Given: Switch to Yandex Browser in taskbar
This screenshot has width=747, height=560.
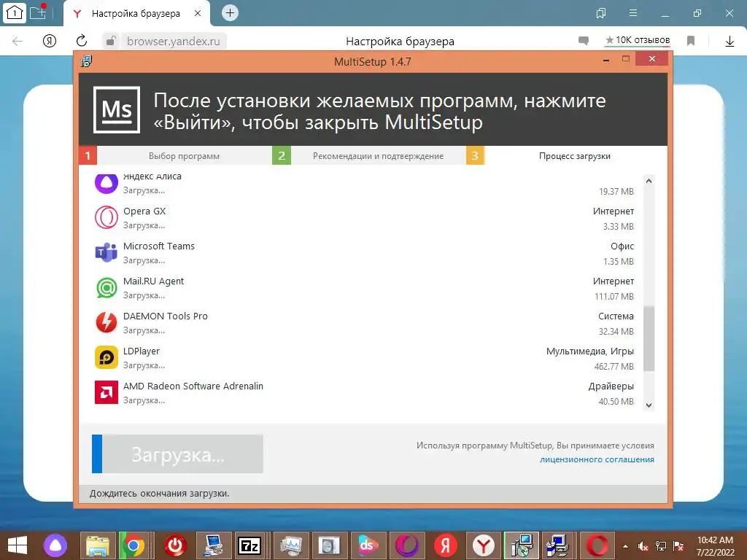Looking at the screenshot, I should pyautogui.click(x=484, y=545).
